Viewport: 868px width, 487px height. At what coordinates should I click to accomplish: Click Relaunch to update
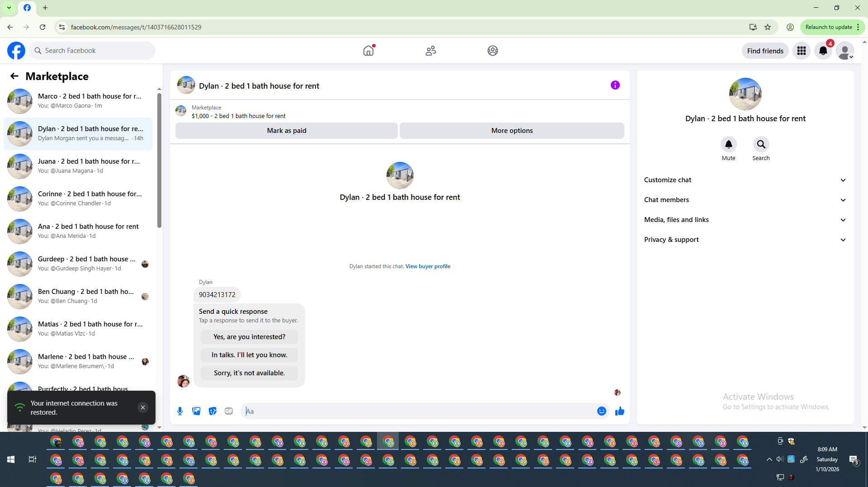point(828,27)
